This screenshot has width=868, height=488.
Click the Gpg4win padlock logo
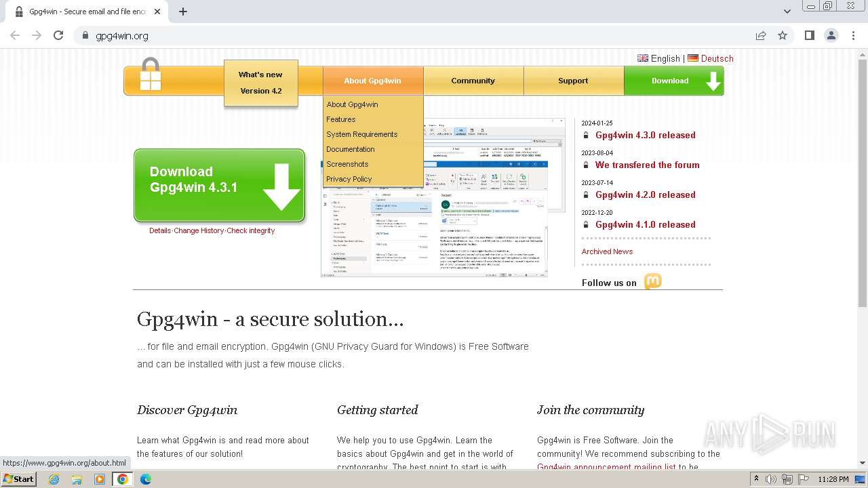151,74
